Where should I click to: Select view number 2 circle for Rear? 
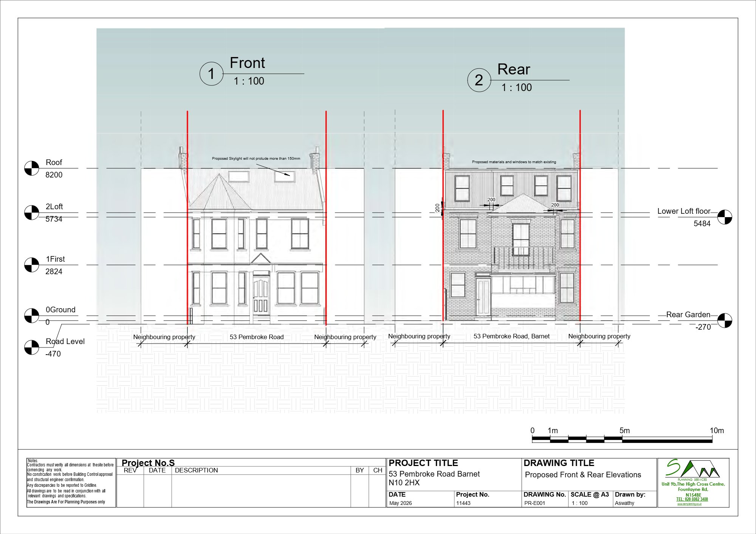[x=479, y=80]
